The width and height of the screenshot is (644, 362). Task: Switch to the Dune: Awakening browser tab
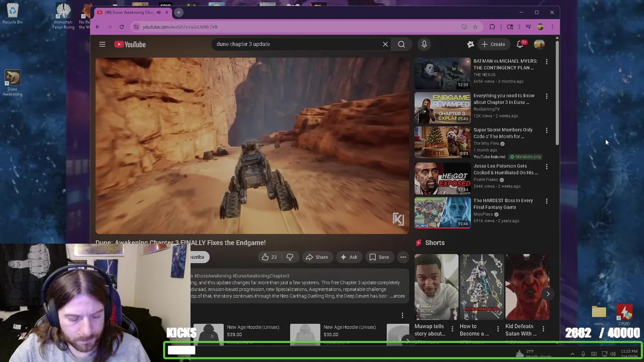128,13
